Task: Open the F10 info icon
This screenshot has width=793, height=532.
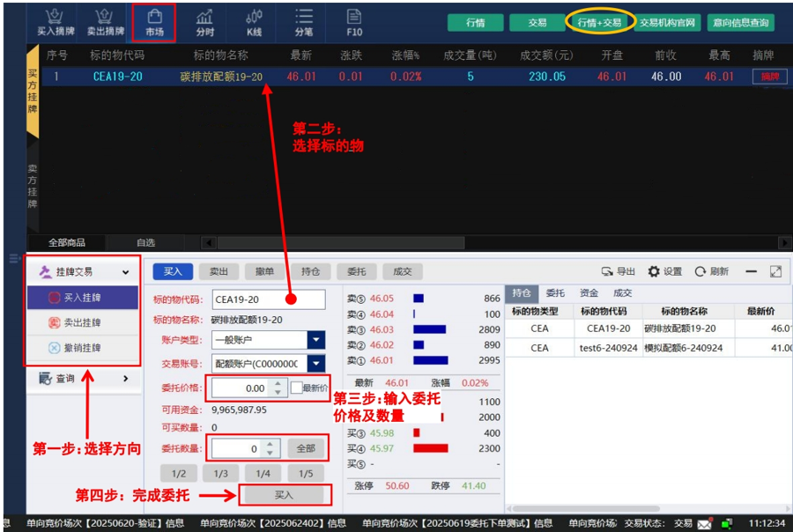Action: [x=354, y=22]
